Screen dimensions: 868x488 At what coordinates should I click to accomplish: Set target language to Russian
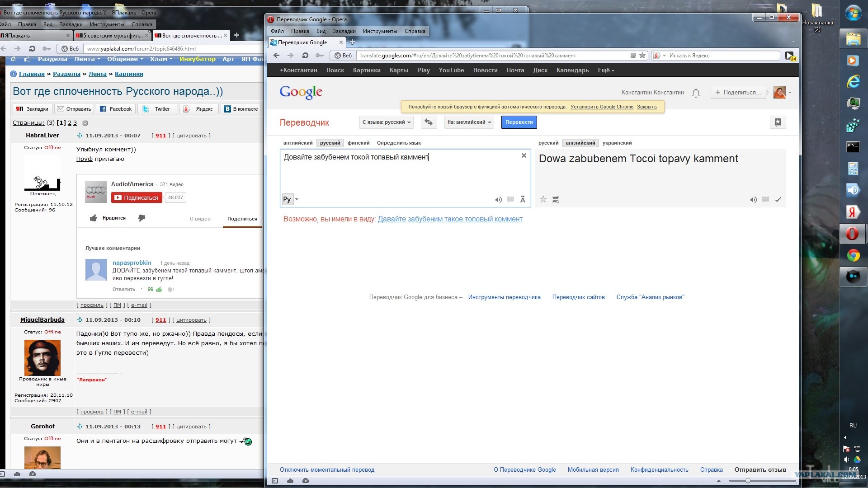(x=548, y=143)
